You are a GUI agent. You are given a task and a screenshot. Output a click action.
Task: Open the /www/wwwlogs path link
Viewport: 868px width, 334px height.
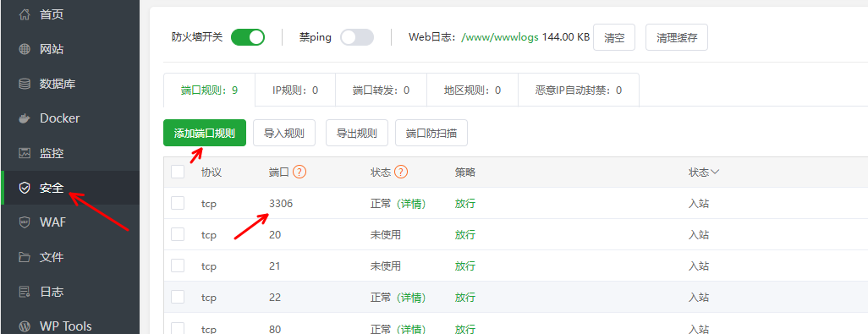click(x=500, y=37)
